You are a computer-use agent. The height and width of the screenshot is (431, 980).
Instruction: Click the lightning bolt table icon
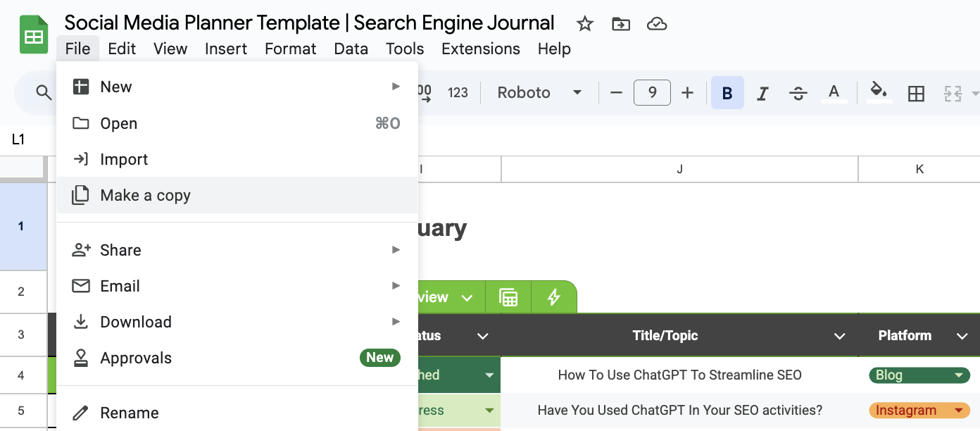click(553, 297)
